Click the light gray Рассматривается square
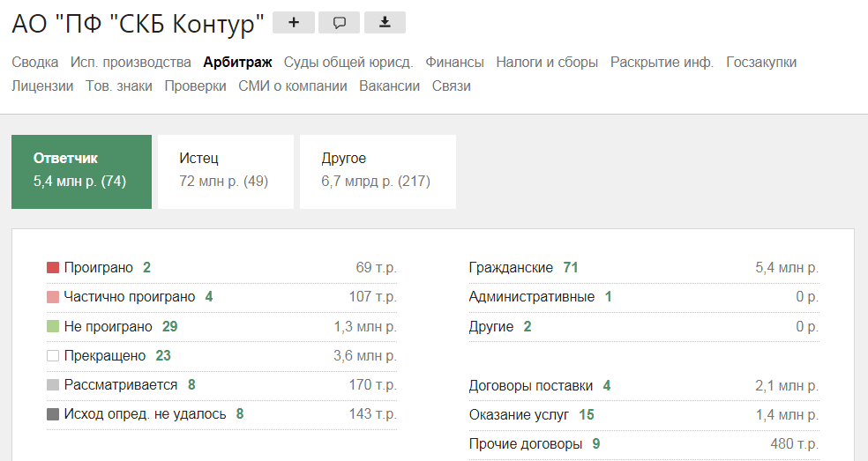868x461 pixels. (53, 385)
